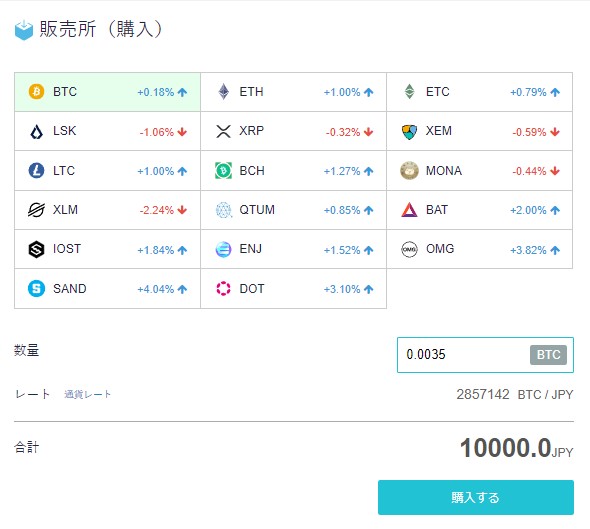This screenshot has width=590, height=529.
Task: Select the SAND blue icon
Action: (36, 289)
